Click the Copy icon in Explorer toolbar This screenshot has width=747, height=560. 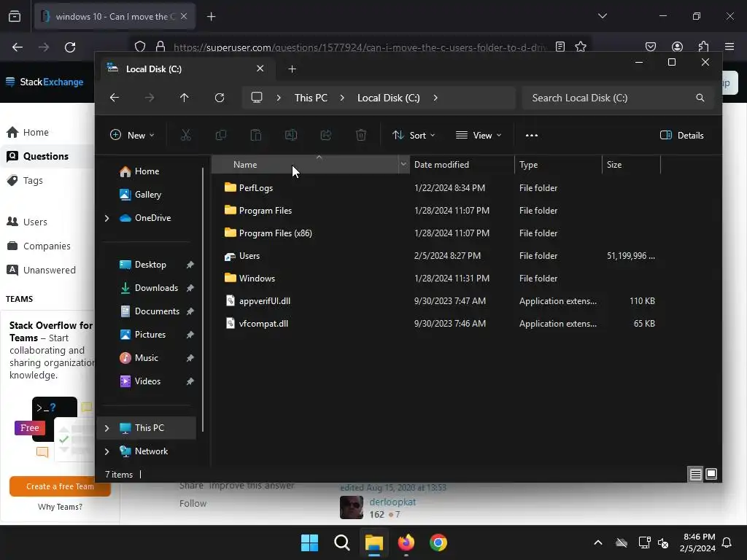220,135
